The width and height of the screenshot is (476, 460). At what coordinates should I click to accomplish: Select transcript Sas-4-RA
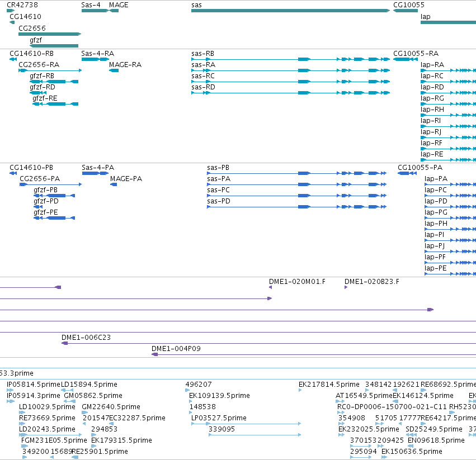pyautogui.click(x=95, y=59)
